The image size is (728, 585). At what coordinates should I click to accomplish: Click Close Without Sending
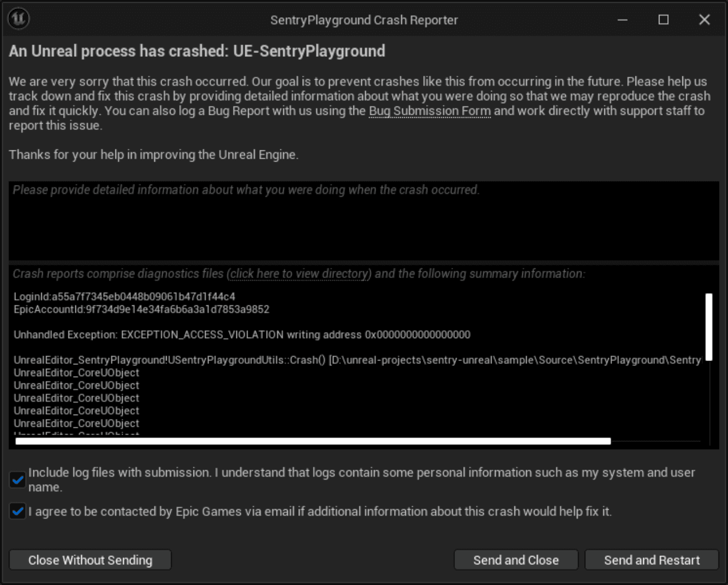[x=90, y=560]
